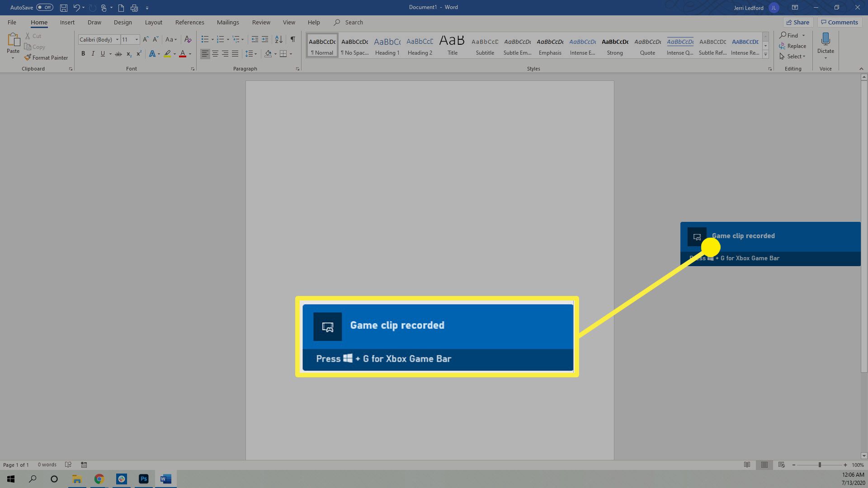
Task: Open the underline style dropdown arrow
Action: point(110,54)
